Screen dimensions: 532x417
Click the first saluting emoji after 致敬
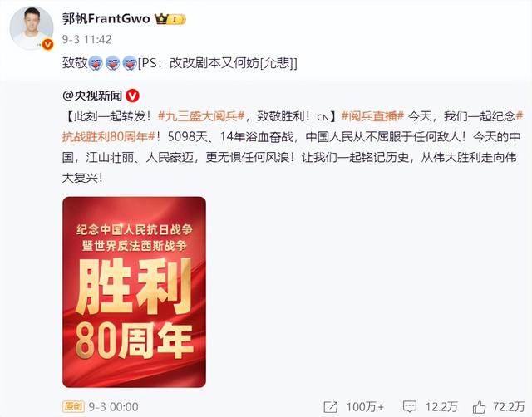tap(96, 63)
